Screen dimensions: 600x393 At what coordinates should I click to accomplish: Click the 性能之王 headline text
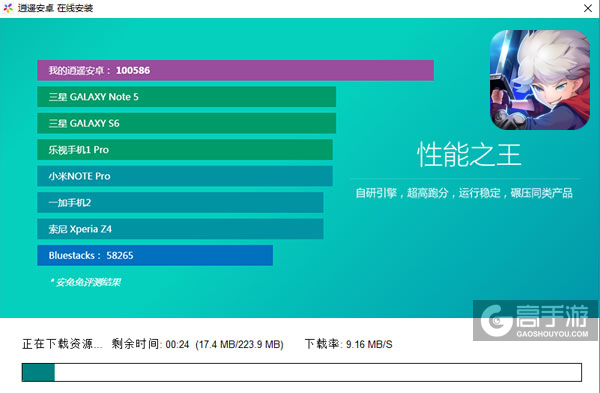pyautogui.click(x=469, y=155)
